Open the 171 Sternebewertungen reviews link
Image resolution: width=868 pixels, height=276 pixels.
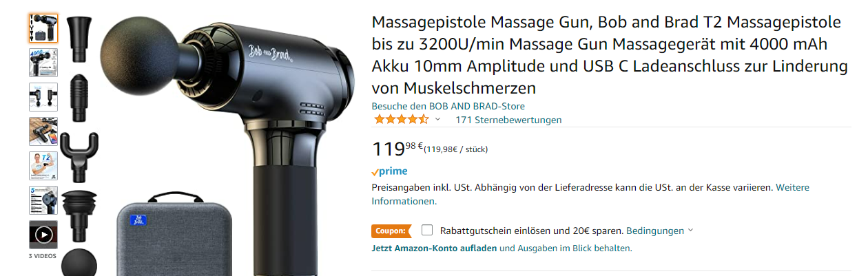pyautogui.click(x=508, y=120)
